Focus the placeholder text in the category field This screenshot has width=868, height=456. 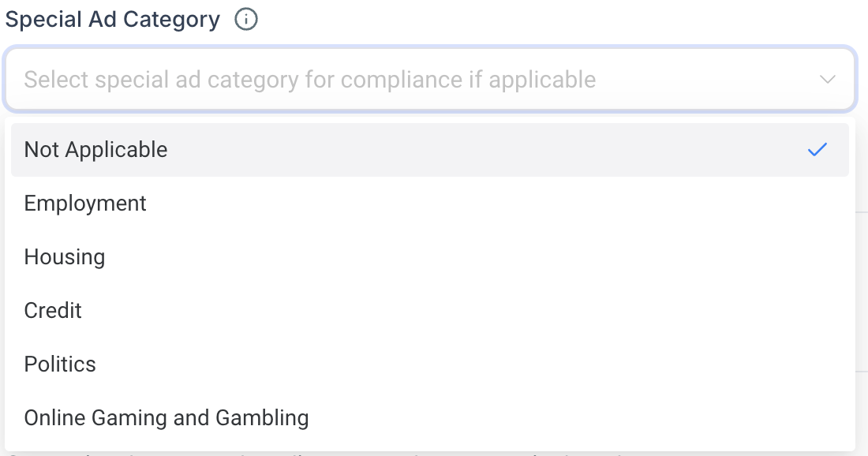coord(310,80)
